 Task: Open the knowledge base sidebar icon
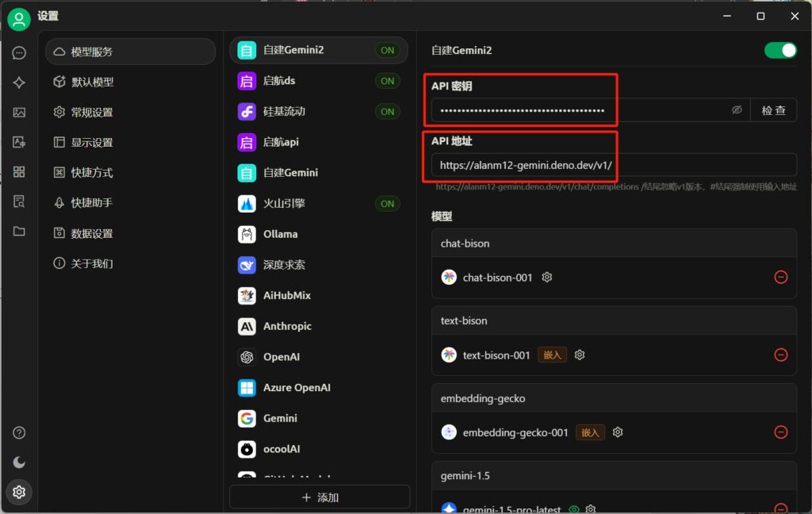point(19,201)
